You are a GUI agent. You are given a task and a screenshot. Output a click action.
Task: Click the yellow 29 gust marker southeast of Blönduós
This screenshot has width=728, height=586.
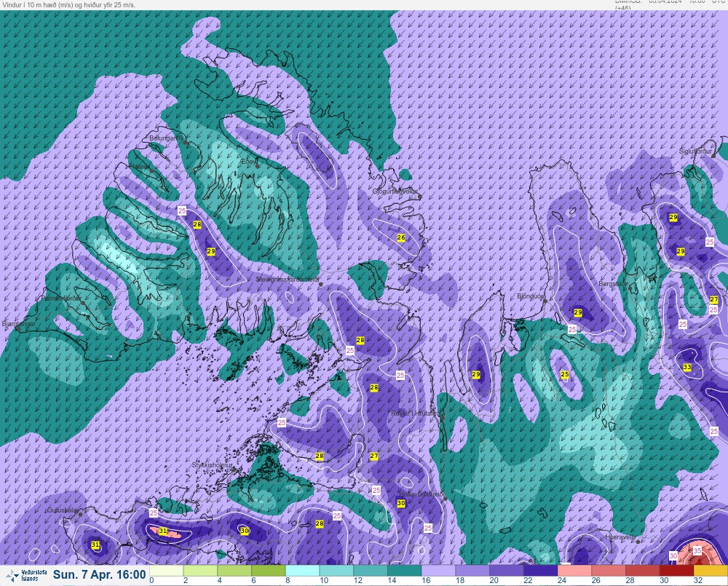pos(578,312)
